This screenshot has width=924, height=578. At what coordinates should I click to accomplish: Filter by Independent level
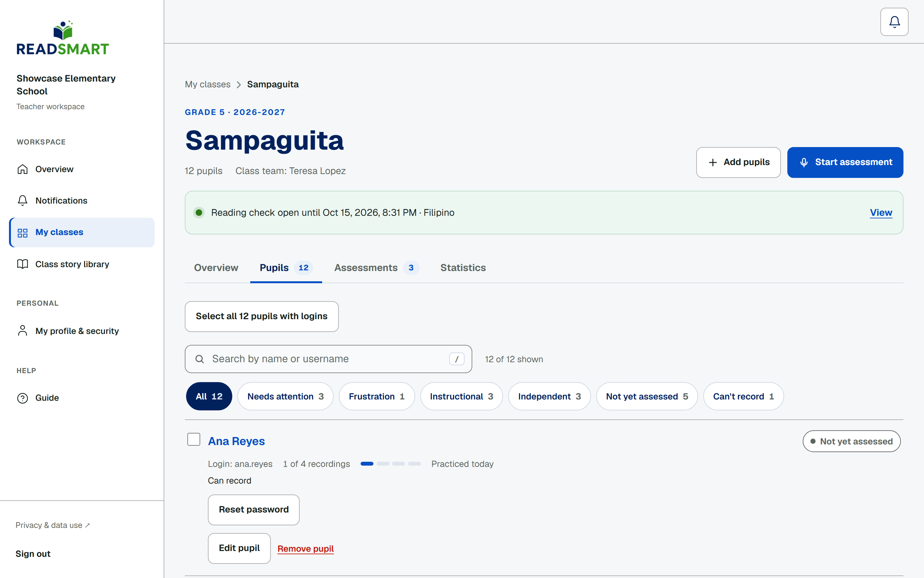pyautogui.click(x=549, y=397)
